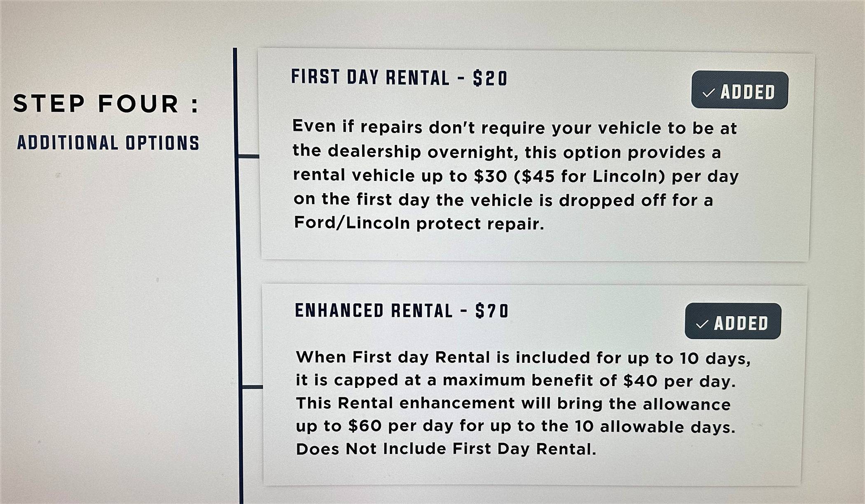Click the 'Ford/Lincoln protect repair' text

[418, 224]
